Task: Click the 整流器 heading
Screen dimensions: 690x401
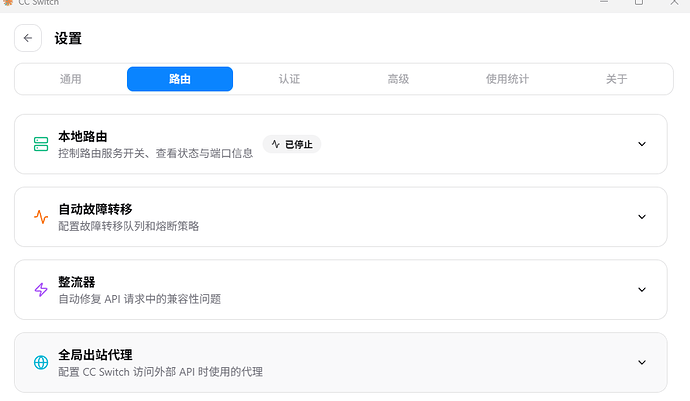Action: click(x=77, y=282)
